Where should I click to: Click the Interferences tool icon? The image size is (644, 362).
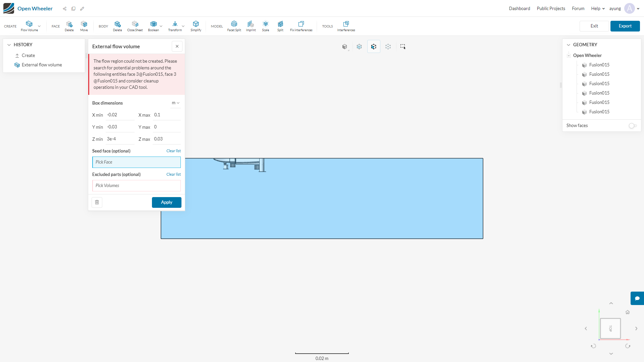point(346,24)
